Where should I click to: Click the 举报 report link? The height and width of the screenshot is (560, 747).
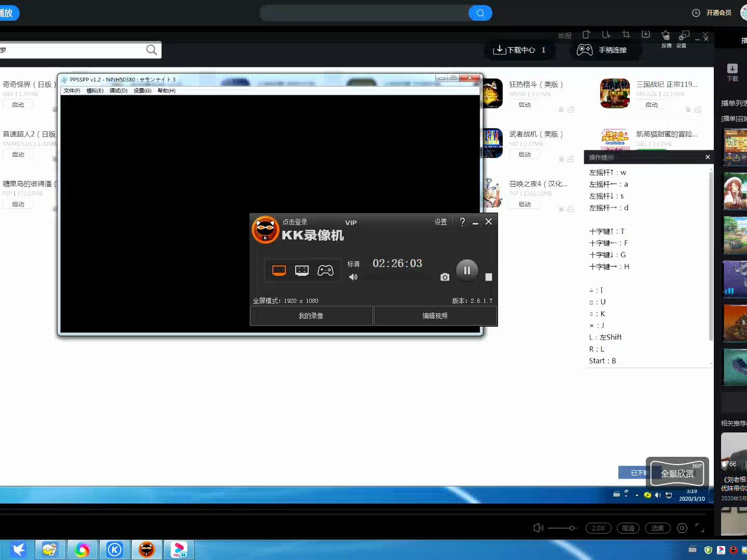pos(565,36)
